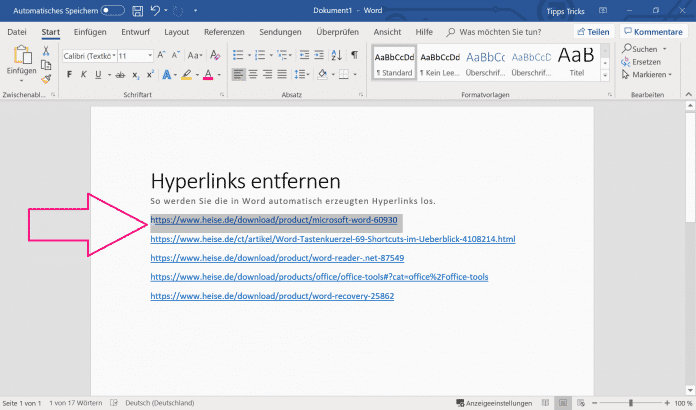The height and width of the screenshot is (410, 696).
Task: Show paragraph marks with pilcrow icon
Action: point(354,56)
